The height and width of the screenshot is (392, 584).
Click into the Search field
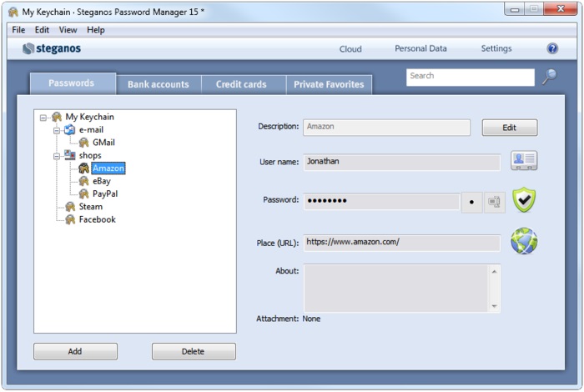tap(470, 77)
